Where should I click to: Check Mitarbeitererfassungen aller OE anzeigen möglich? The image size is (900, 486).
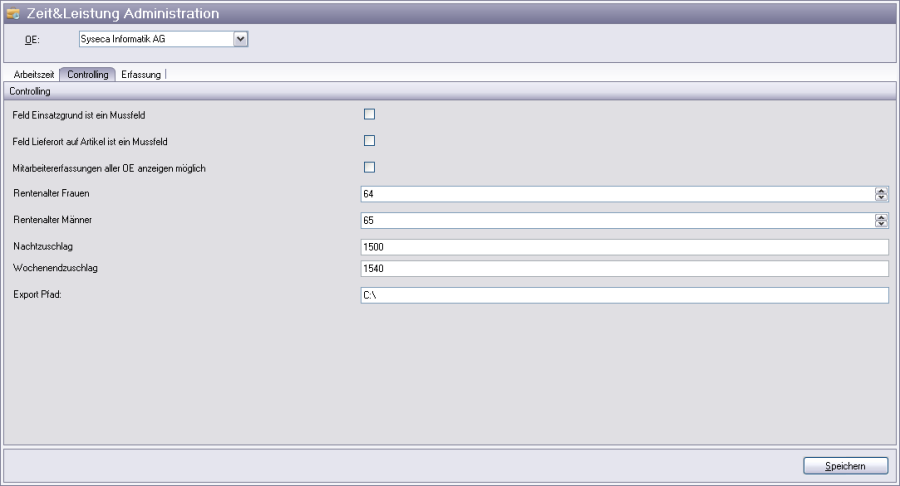pos(370,167)
